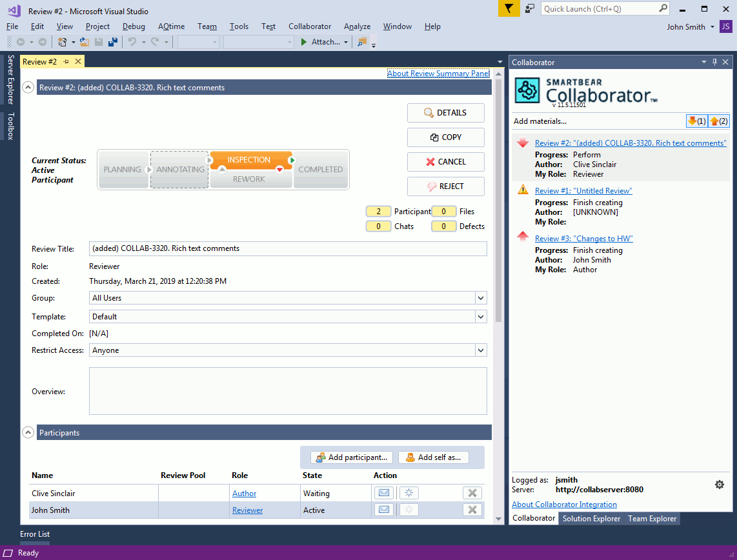Click into the Review Title text field
This screenshot has height=560, width=737.
pos(287,248)
